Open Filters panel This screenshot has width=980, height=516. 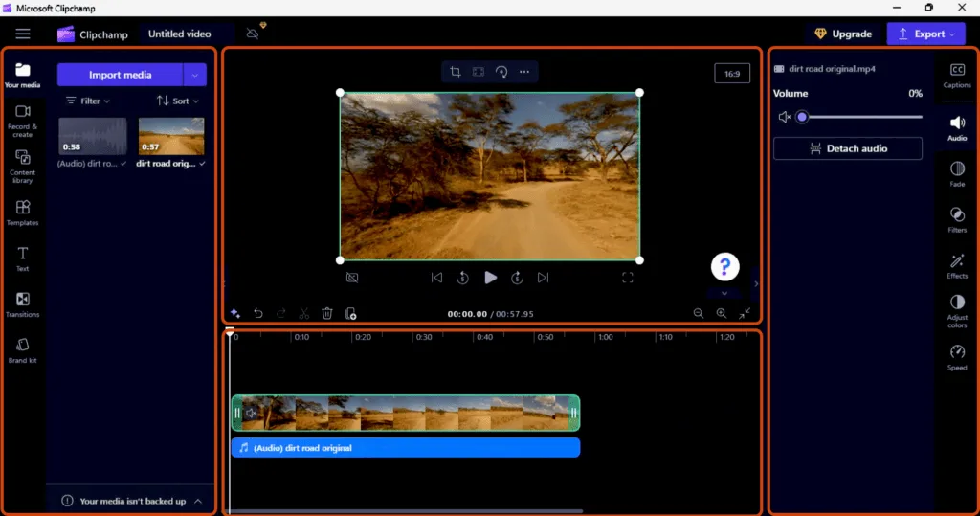pos(957,220)
